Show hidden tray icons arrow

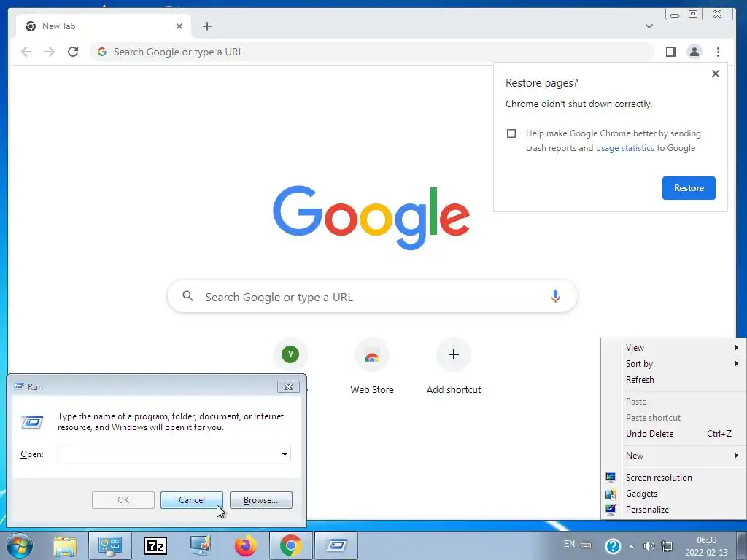pyautogui.click(x=632, y=546)
